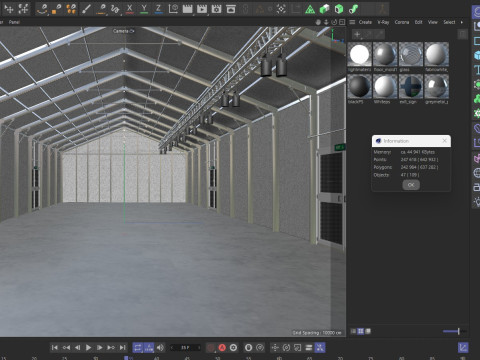Select the exit_sign material thumbnail
Viewport: 480px width, 360px height.
tap(411, 86)
